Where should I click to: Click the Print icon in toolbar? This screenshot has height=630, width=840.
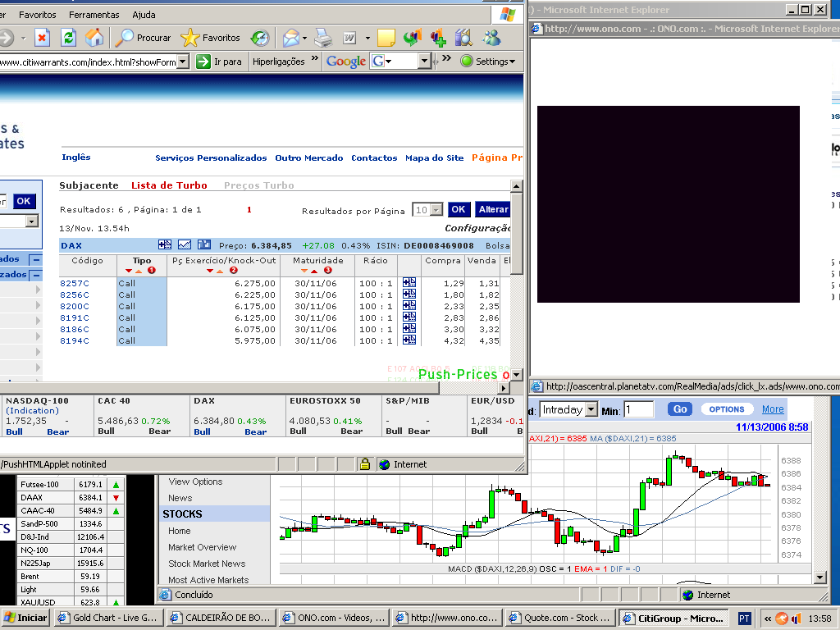(x=322, y=38)
